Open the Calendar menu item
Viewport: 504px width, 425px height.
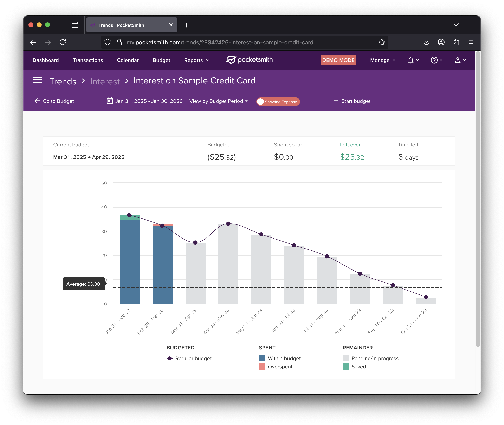128,60
